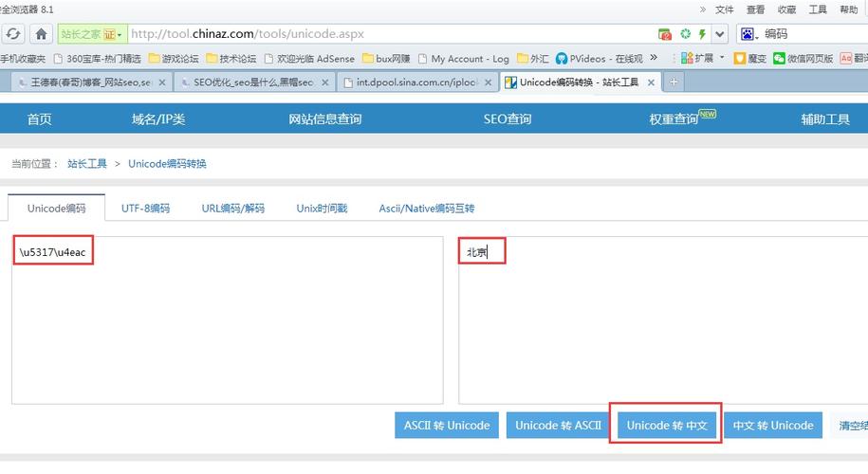Click the green circular compatibility icon in address bar

pyautogui.click(x=685, y=34)
